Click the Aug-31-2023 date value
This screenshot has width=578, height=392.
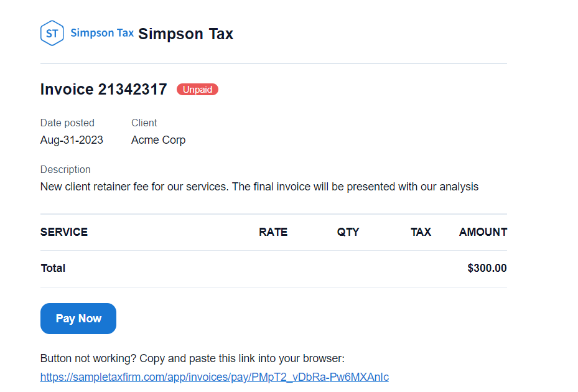[x=72, y=140]
